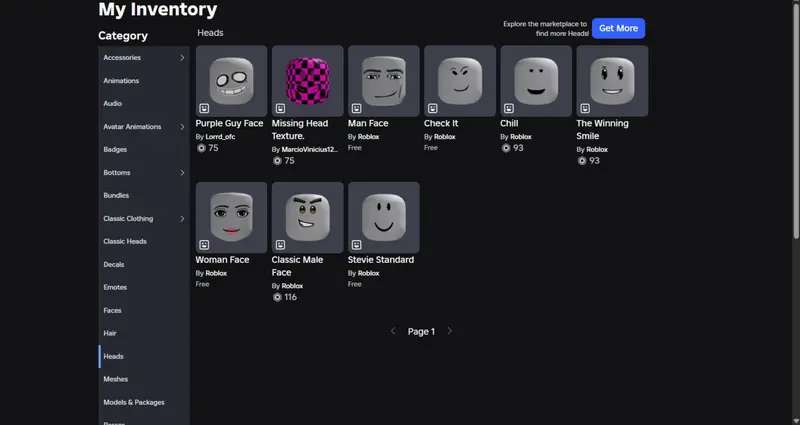This screenshot has height=425, width=800.
Task: Expand the Classic Clothing submenu arrow
Action: click(182, 219)
